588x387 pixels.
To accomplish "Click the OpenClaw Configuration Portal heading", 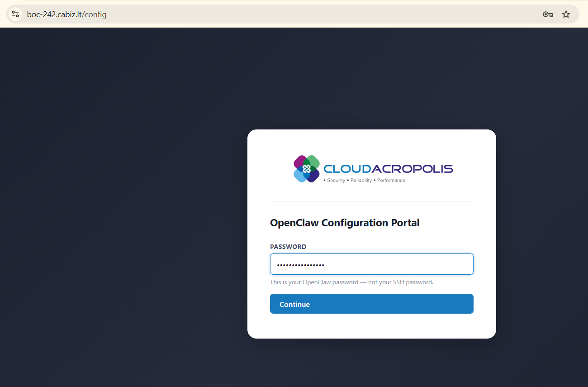I will [345, 223].
